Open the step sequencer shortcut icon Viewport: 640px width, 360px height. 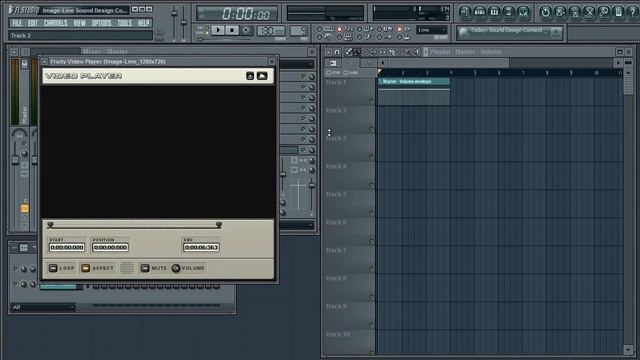480,12
